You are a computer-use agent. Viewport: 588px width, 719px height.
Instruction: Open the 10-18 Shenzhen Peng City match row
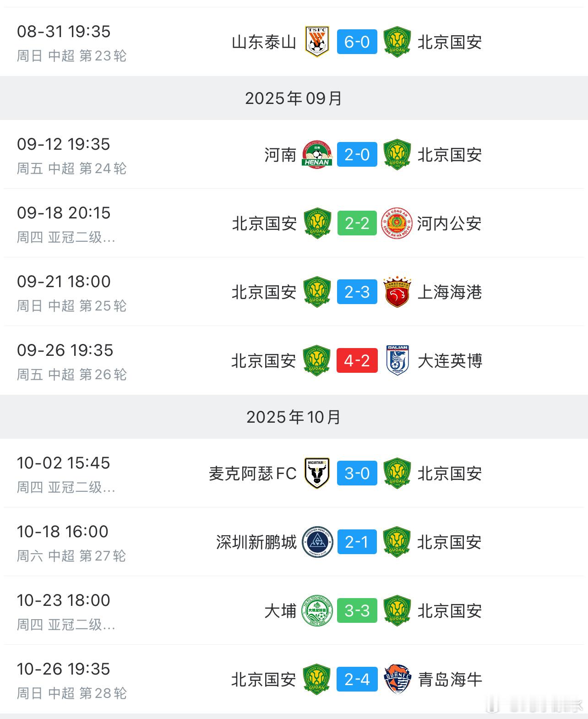[293, 542]
